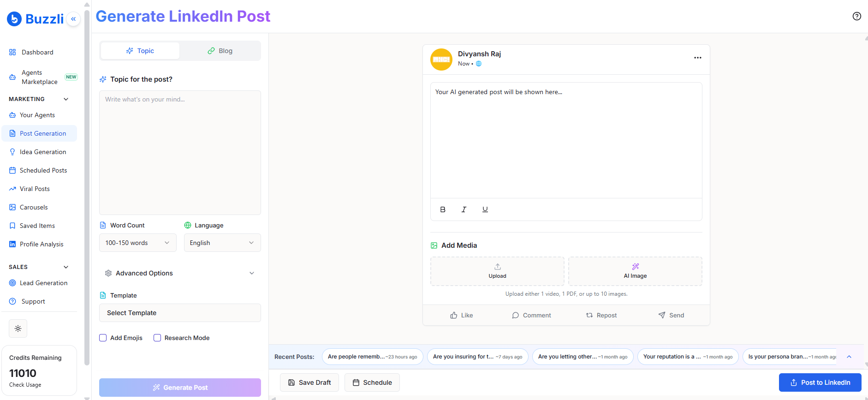This screenshot has width=868, height=400.
Task: Click the AI generated post text area
Action: [x=566, y=140]
